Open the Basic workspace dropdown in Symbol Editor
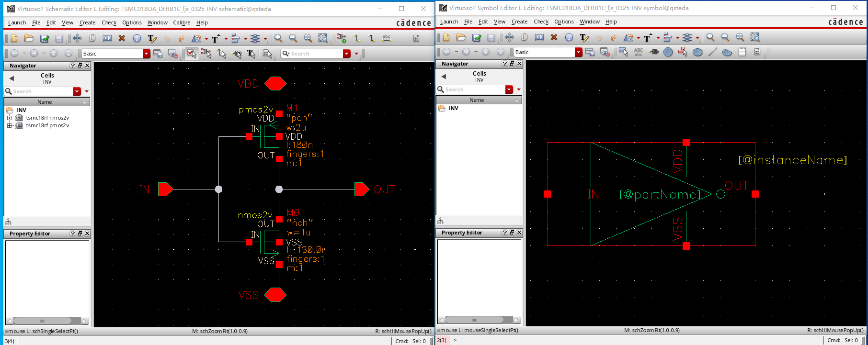Viewport: 868px width, 345px height. pyautogui.click(x=579, y=52)
